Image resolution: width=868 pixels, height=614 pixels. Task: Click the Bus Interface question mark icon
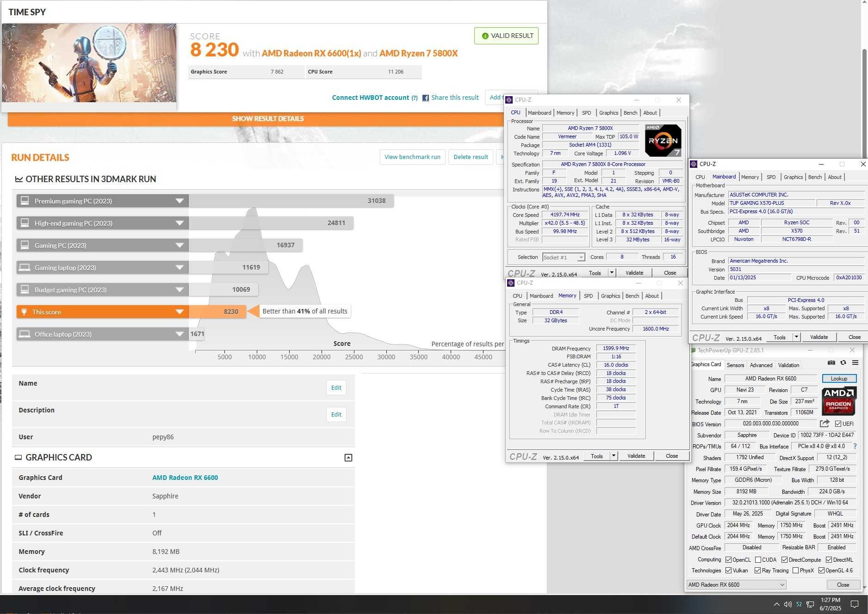[855, 447]
